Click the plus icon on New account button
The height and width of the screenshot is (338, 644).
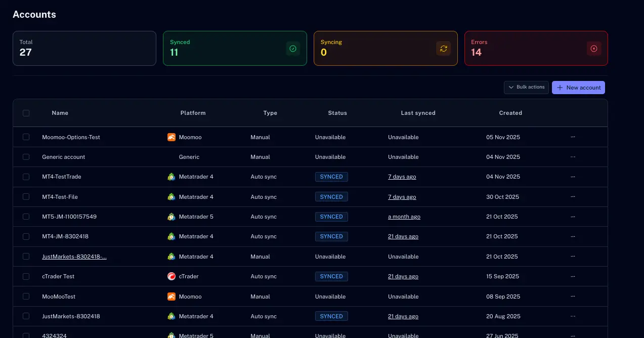(560, 88)
